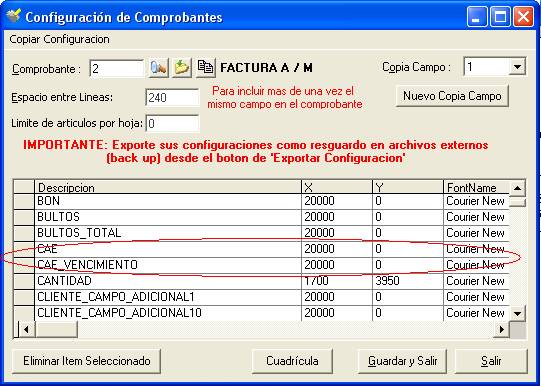Click the search comprobante binoculars icon
The image size is (541, 386).
tap(158, 68)
